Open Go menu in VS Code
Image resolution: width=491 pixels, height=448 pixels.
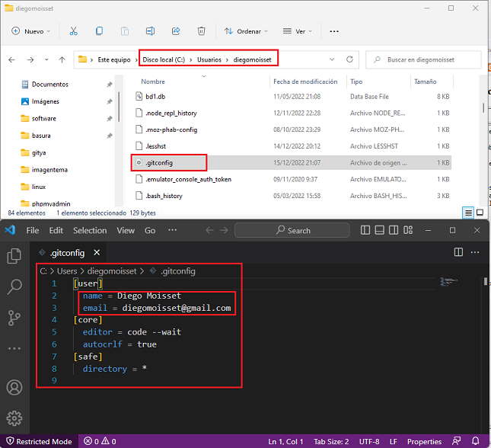[x=150, y=231]
